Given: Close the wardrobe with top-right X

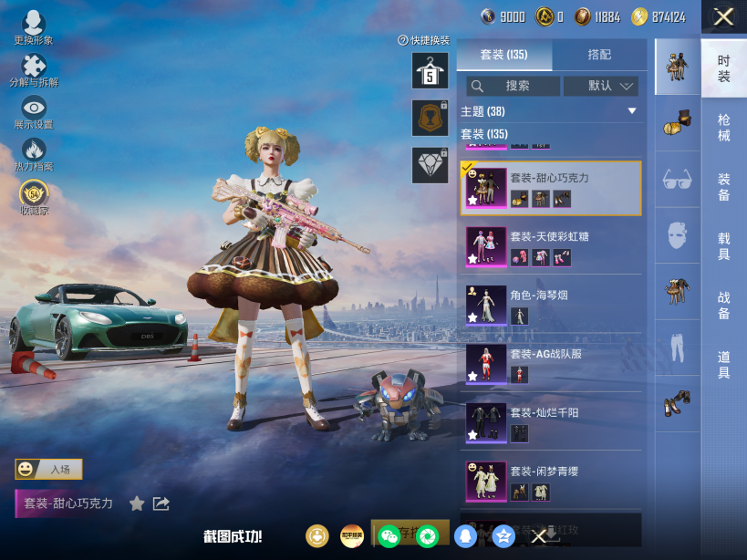Looking at the screenshot, I should 723,17.
